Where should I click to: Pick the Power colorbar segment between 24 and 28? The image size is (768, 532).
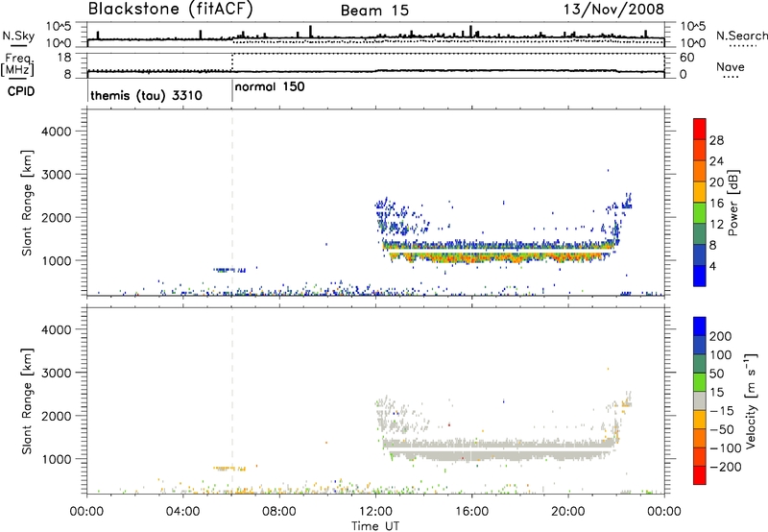click(x=700, y=150)
